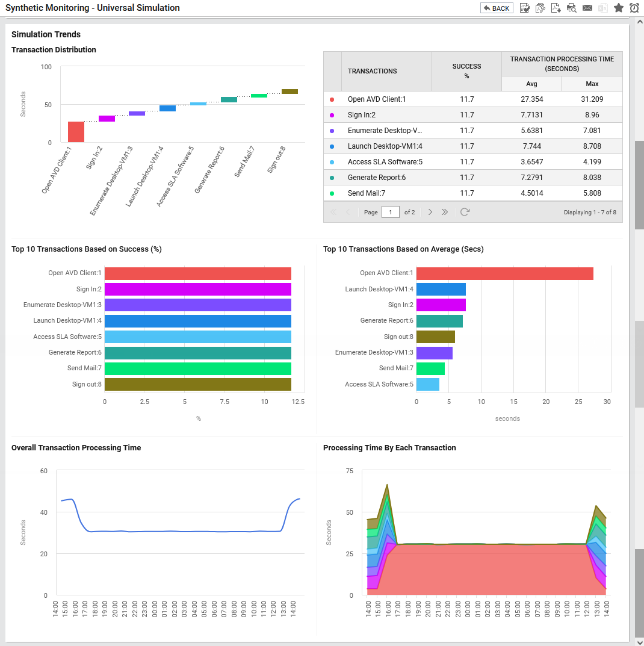
Task: Click the Excel export icon
Action: [602, 8]
